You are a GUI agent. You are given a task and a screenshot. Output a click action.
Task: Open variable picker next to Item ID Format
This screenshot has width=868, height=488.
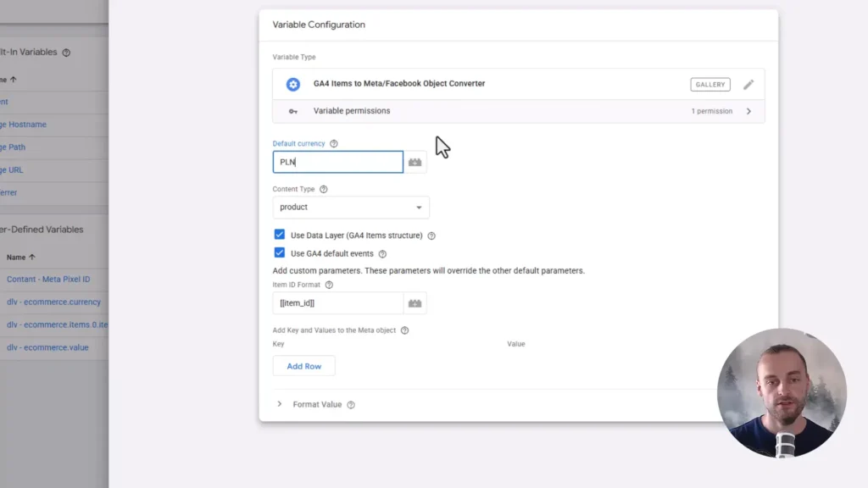tap(415, 303)
